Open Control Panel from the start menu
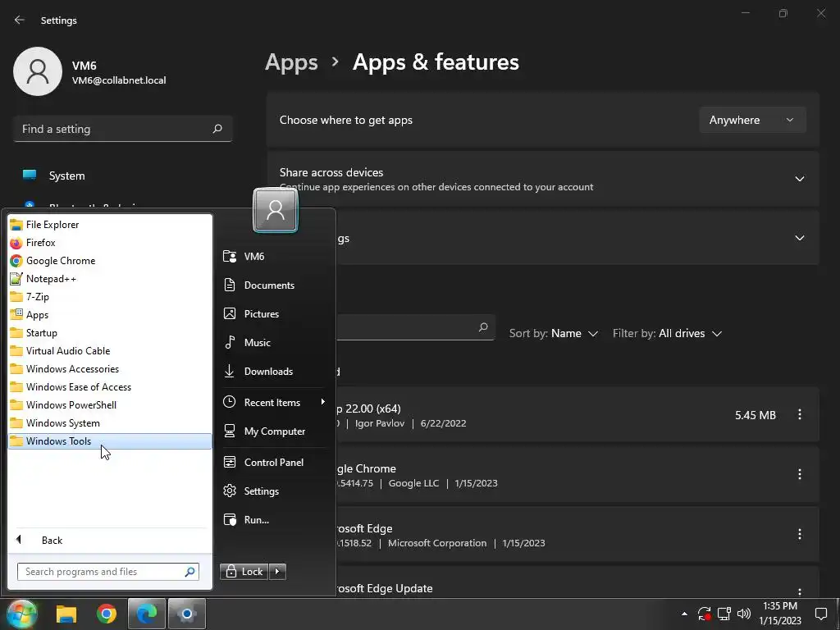The height and width of the screenshot is (630, 840). click(274, 463)
